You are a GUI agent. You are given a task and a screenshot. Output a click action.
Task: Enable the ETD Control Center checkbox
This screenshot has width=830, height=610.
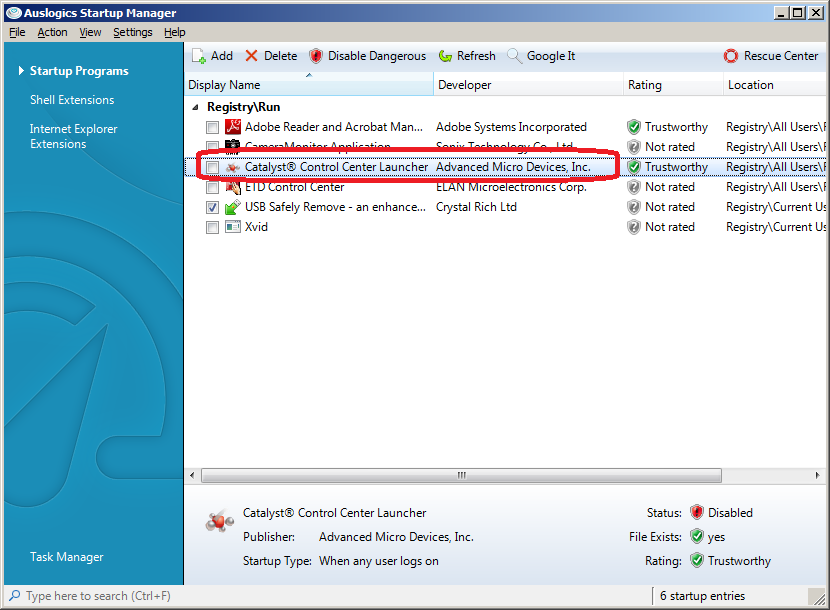click(212, 187)
